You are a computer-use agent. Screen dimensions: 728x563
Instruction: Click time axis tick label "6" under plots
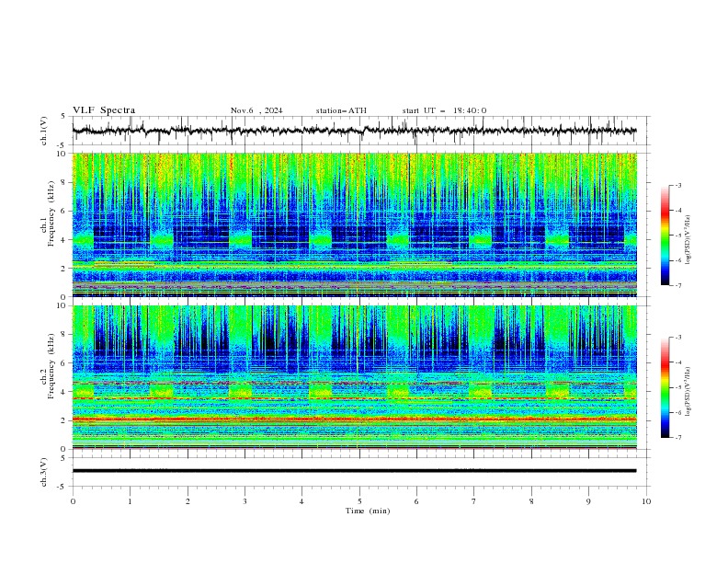[x=417, y=501]
